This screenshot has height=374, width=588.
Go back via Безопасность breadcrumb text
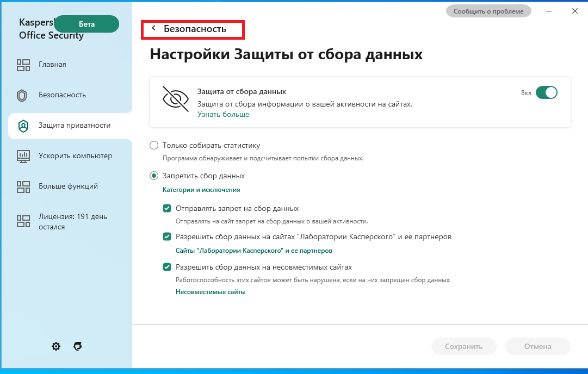195,29
